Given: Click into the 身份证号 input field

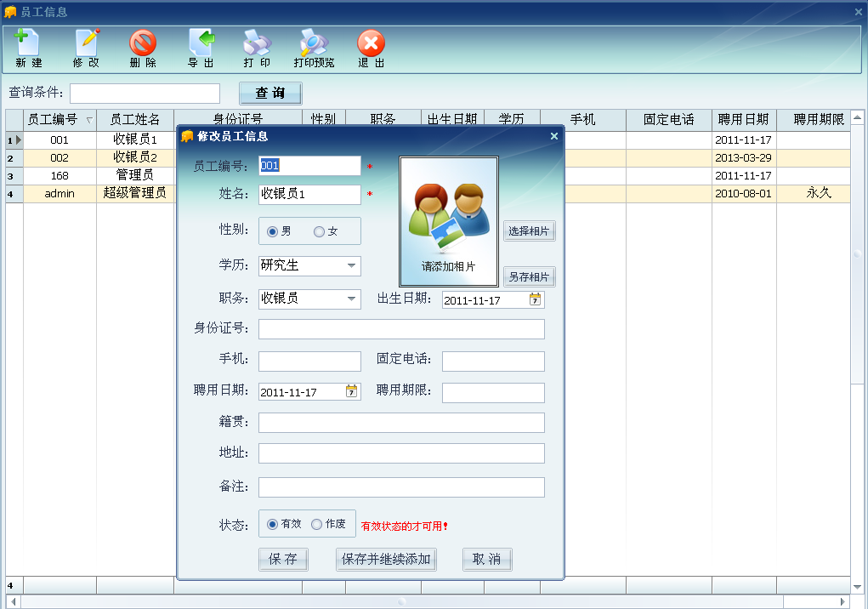Looking at the screenshot, I should click(401, 329).
